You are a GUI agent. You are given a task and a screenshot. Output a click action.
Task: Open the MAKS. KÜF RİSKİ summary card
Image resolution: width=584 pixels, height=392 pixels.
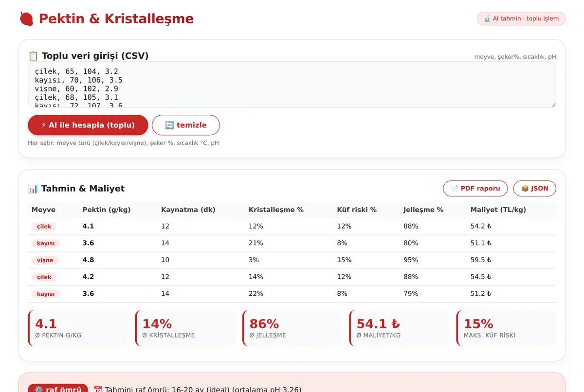pos(506,328)
